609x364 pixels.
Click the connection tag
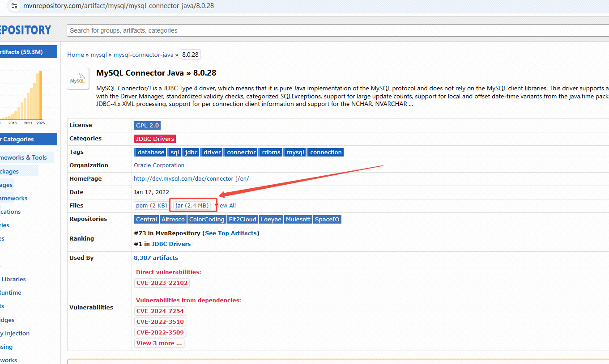click(326, 152)
